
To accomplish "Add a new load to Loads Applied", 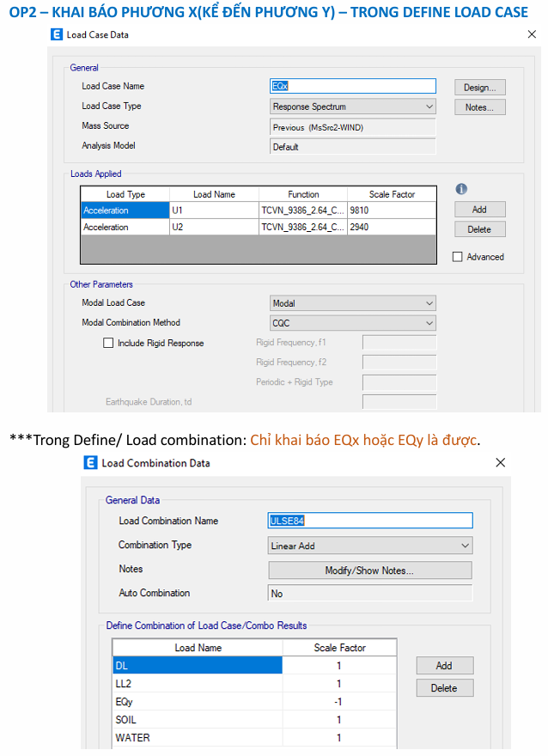I will (x=479, y=209).
